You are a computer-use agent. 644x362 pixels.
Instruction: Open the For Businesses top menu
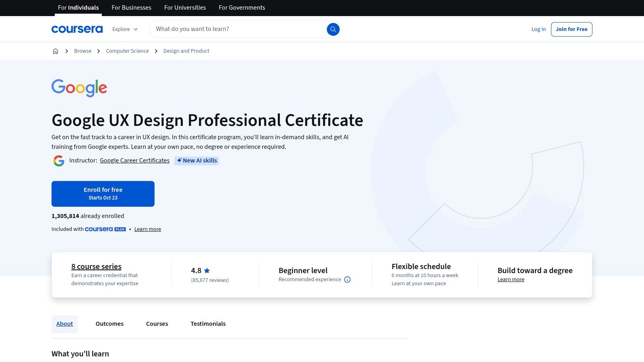point(131,8)
